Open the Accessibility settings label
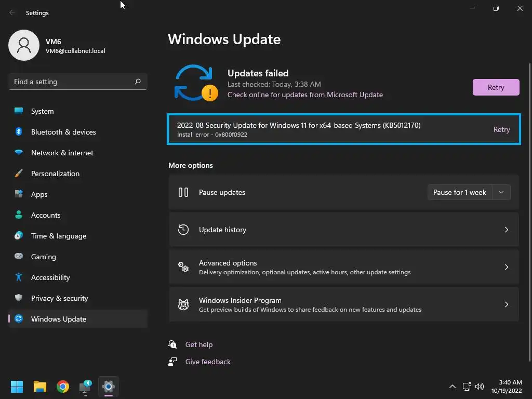532x399 pixels. 50,277
